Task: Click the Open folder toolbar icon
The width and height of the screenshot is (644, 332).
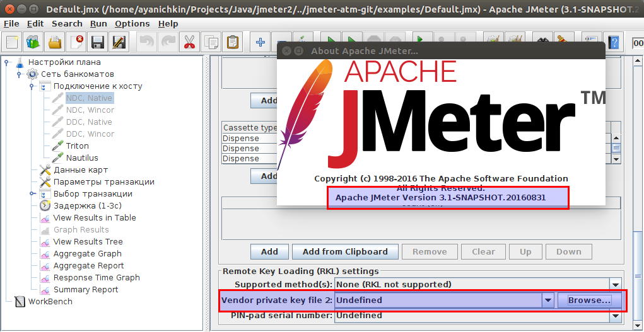Action: pyautogui.click(x=55, y=42)
